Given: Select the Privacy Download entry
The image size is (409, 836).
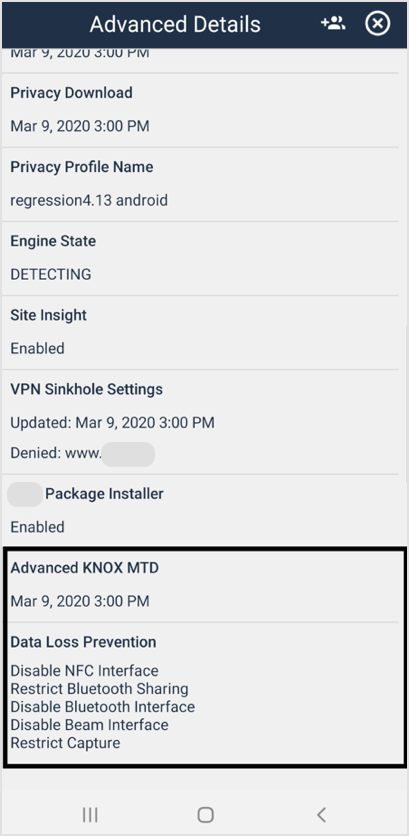Looking at the screenshot, I should coord(200,110).
